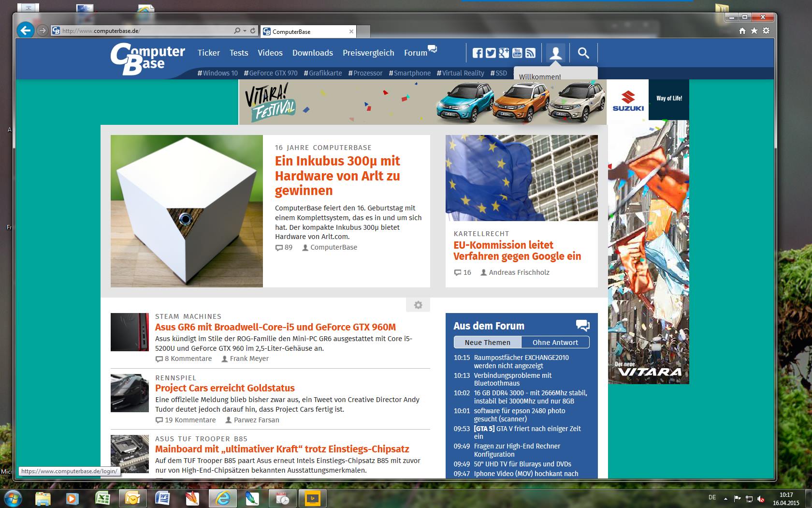Click the address bar search magnifier
This screenshot has height=508, width=812.
(x=237, y=30)
